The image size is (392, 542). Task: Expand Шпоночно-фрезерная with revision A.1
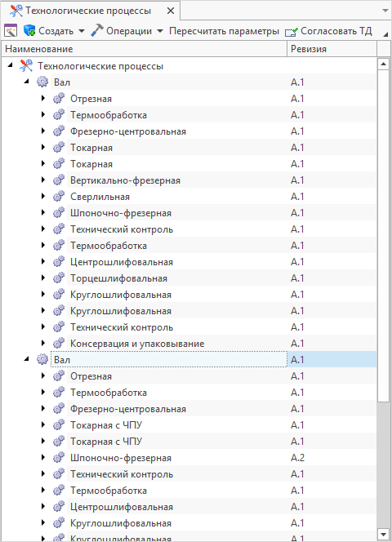click(43, 212)
